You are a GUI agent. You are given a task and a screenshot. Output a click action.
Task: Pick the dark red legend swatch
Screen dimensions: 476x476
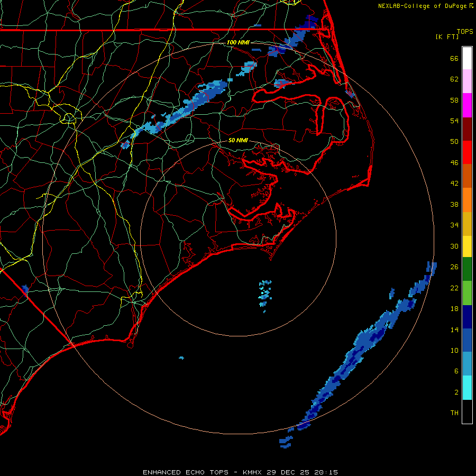click(x=467, y=129)
